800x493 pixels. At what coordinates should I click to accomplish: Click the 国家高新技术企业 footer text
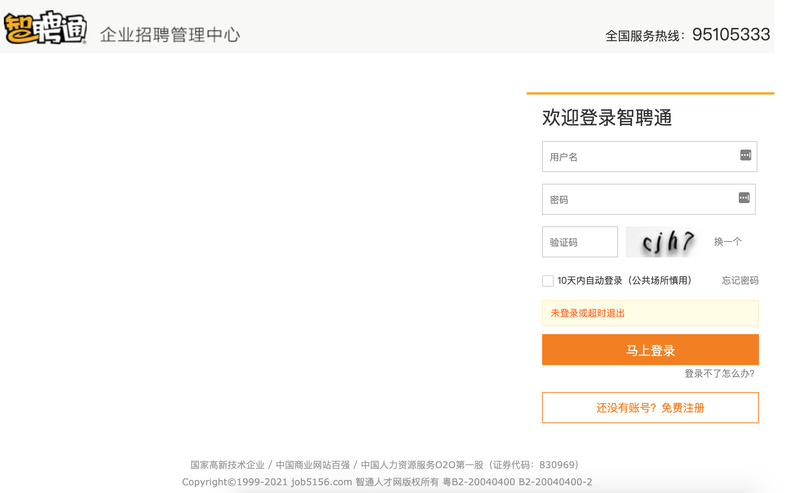228,465
